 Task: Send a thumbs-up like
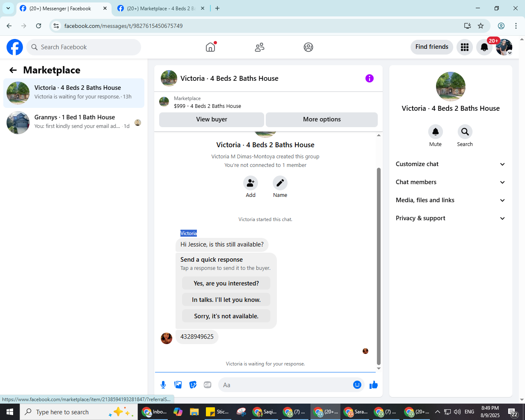click(x=374, y=385)
